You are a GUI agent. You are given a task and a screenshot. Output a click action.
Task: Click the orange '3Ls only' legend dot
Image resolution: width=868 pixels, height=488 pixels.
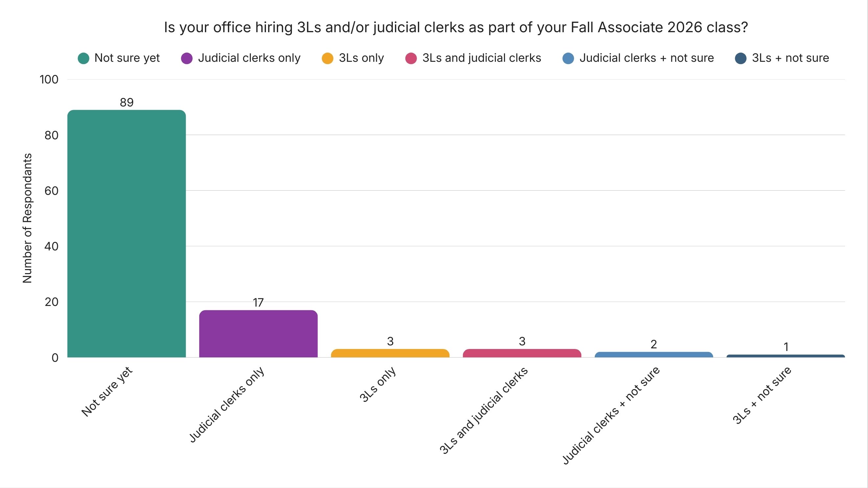(327, 58)
